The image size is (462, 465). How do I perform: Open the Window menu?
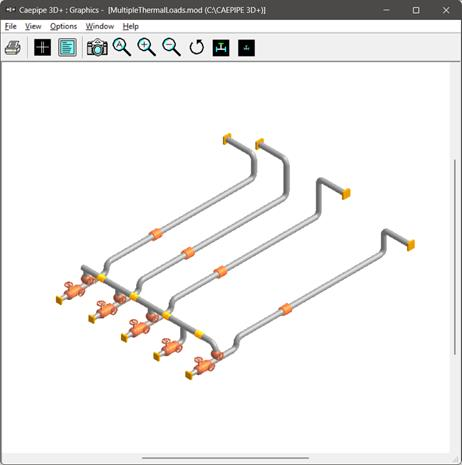100,26
